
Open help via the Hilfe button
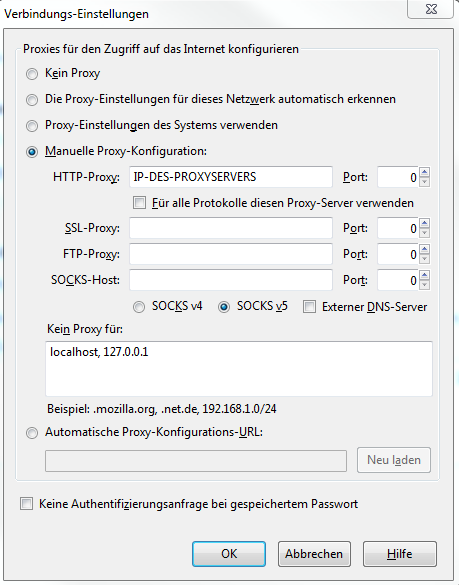pyautogui.click(x=400, y=554)
